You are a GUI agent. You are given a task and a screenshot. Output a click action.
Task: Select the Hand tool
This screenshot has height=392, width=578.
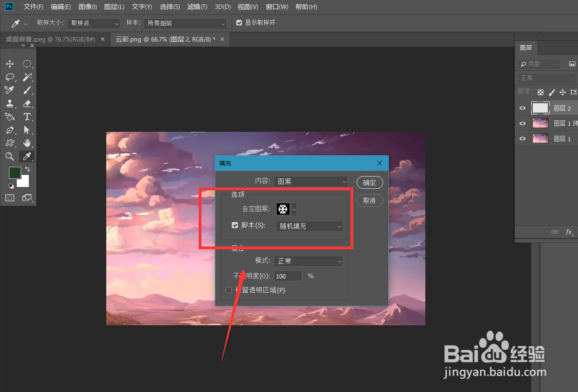[27, 143]
